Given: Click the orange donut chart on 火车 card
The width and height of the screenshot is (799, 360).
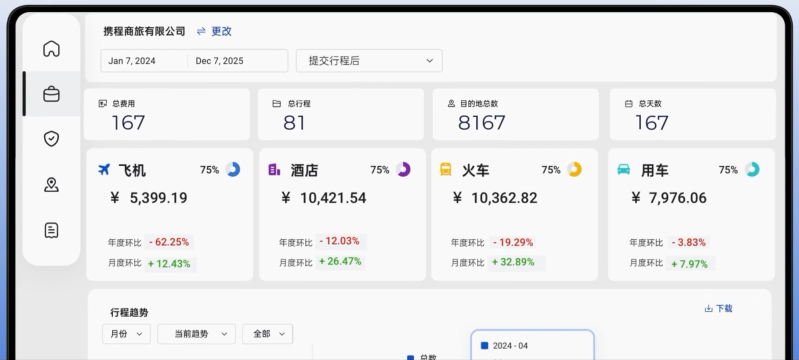Looking at the screenshot, I should 574,169.
